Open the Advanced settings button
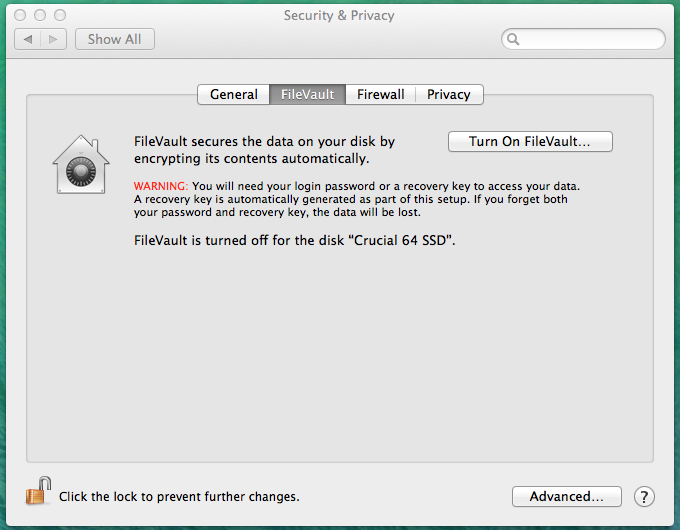 566,496
